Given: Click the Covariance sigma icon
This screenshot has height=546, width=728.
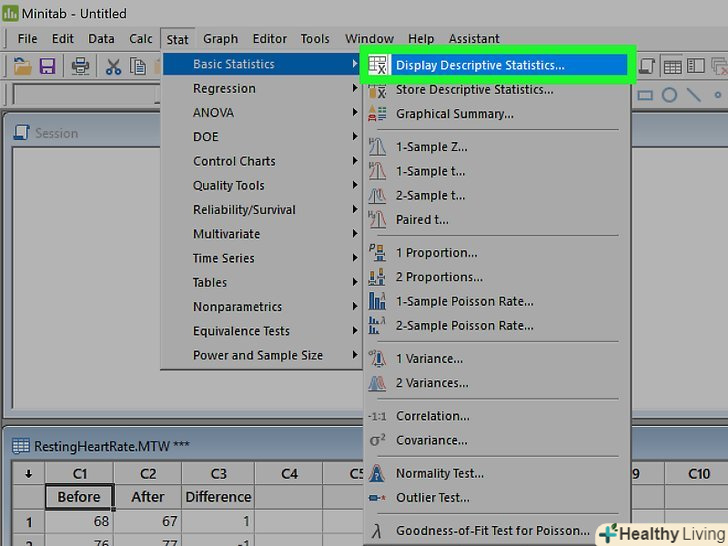Looking at the screenshot, I should pyautogui.click(x=377, y=440).
